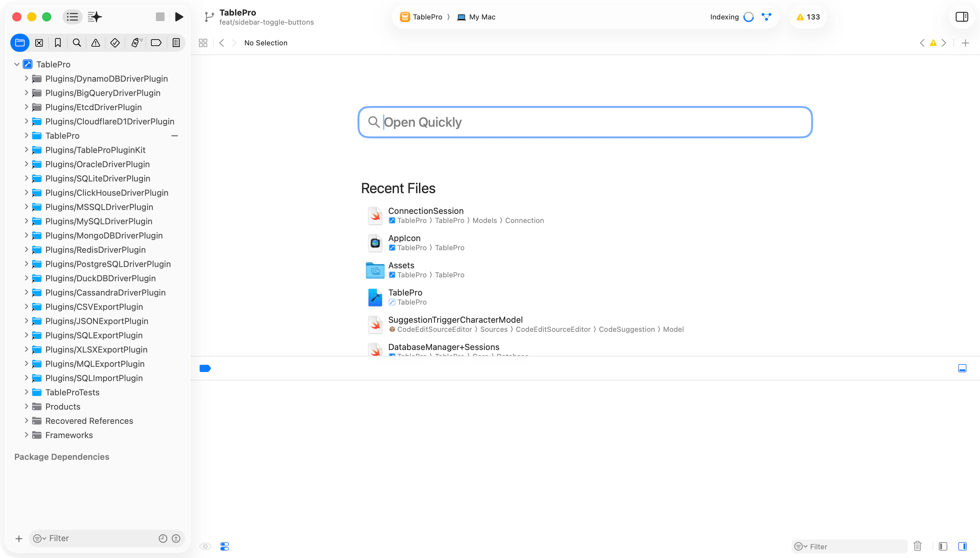Image resolution: width=980 pixels, height=558 pixels.
Task: Jump to previous issue arrow
Action: 922,43
